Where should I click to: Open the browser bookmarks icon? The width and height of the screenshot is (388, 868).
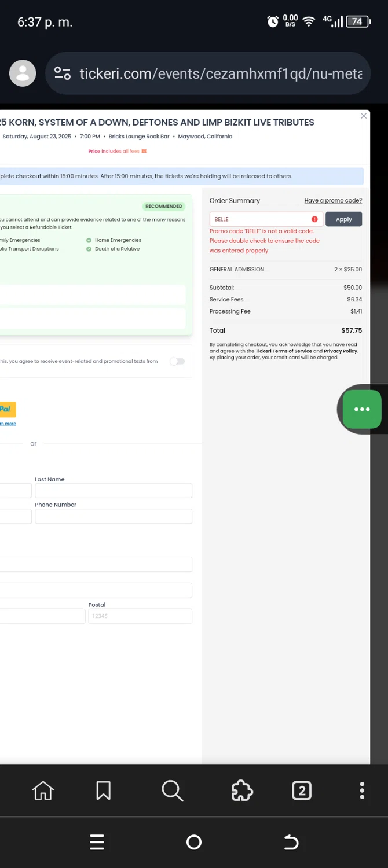(x=104, y=790)
